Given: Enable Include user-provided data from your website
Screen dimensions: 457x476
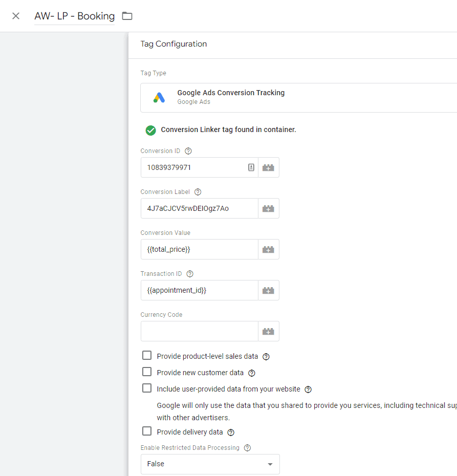Looking at the screenshot, I should (147, 388).
